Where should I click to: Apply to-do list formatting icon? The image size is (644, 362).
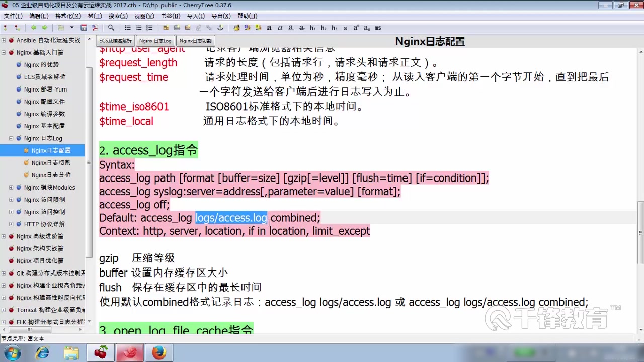(x=149, y=28)
